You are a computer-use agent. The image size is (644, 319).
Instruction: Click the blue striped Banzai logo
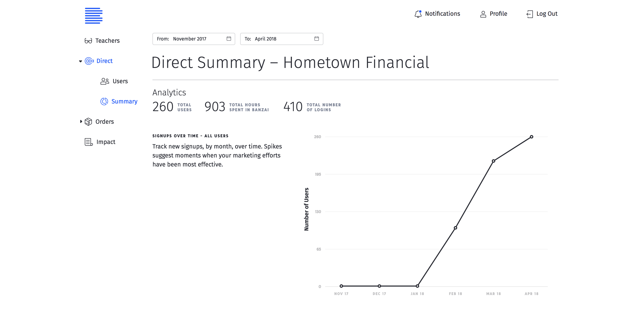click(94, 16)
